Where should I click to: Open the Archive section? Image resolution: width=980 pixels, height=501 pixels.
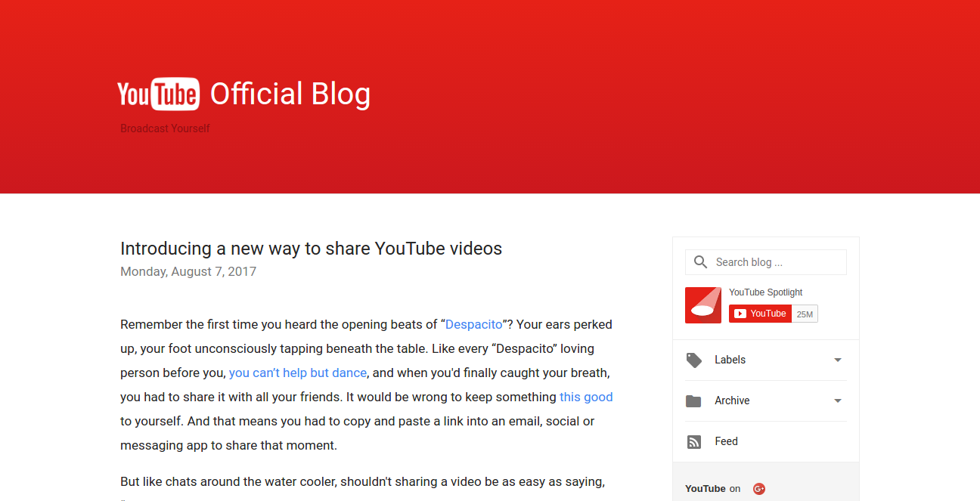[765, 400]
